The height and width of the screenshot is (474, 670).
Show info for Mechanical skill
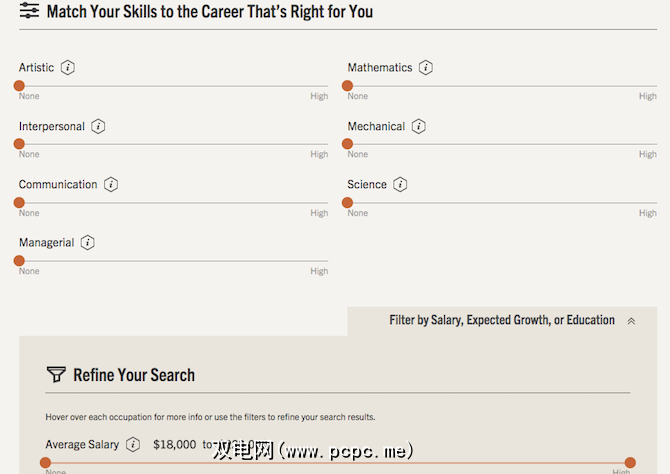coord(419,127)
